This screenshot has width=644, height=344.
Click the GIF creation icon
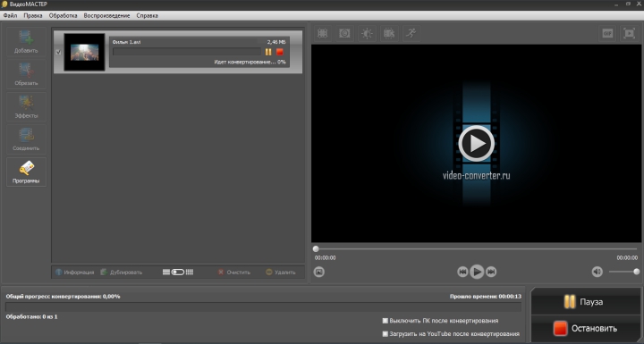pos(607,33)
